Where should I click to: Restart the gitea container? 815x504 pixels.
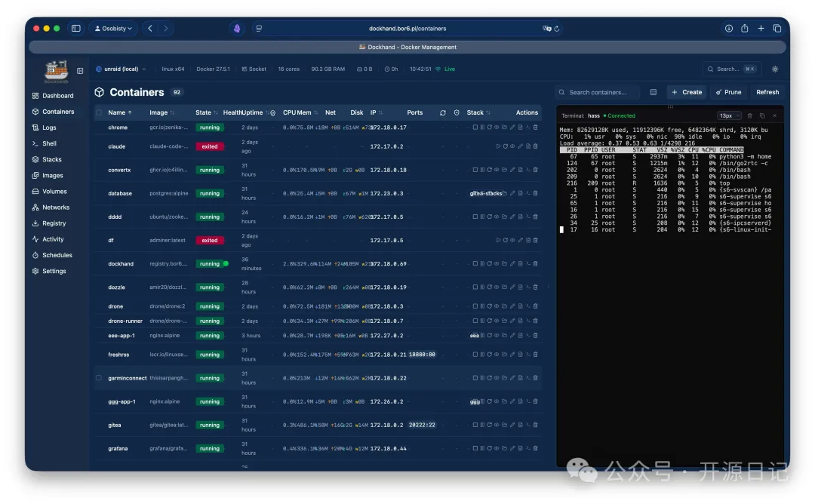490,425
